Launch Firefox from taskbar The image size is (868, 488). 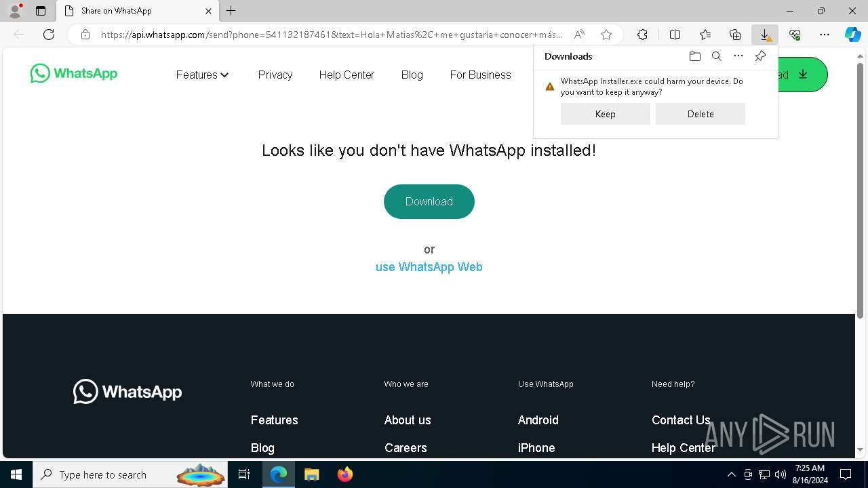345,474
